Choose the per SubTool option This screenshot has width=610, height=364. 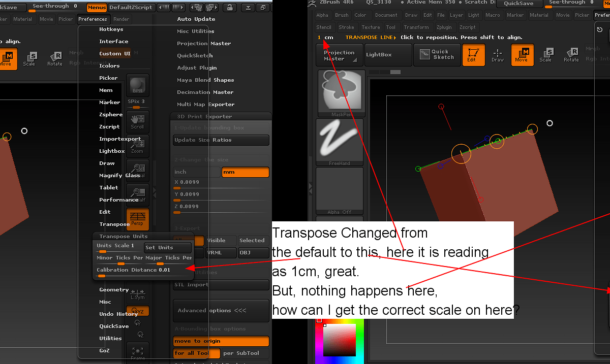(x=246, y=353)
